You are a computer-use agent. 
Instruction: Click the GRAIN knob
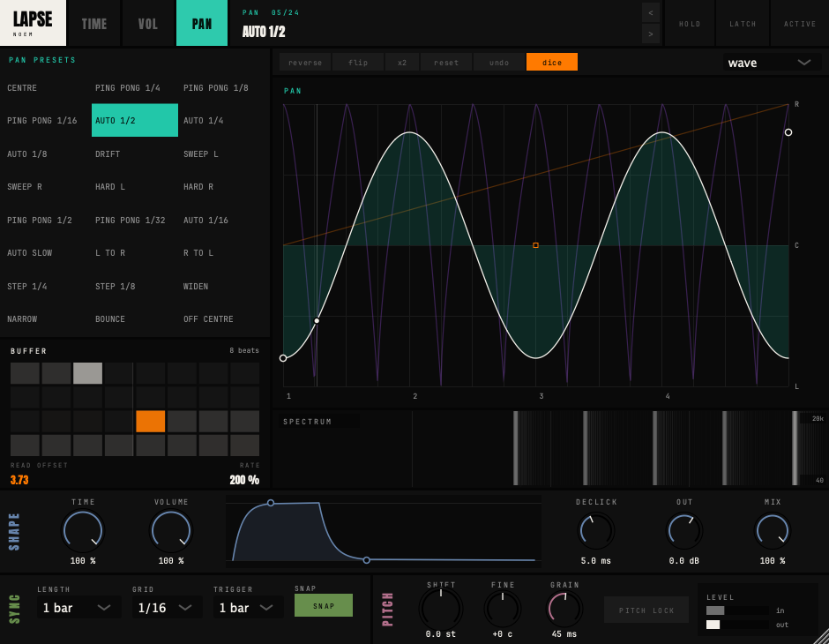pyautogui.click(x=564, y=608)
